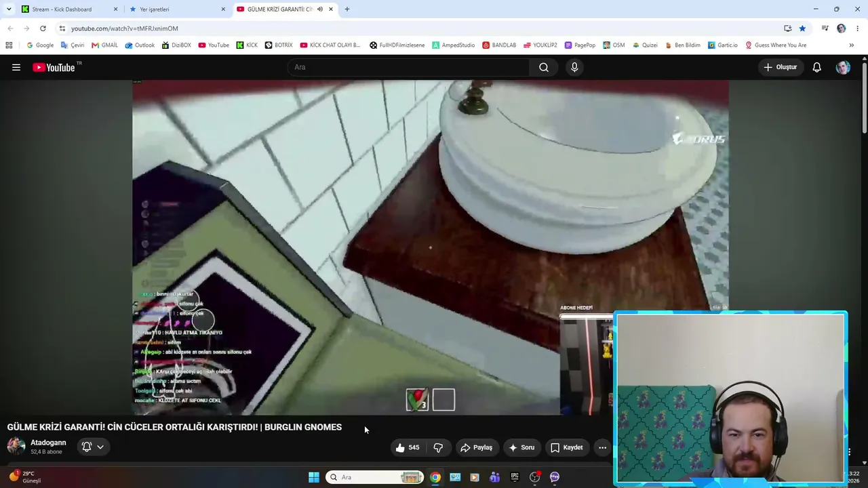Click the Windows taskbar search box

(x=375, y=477)
